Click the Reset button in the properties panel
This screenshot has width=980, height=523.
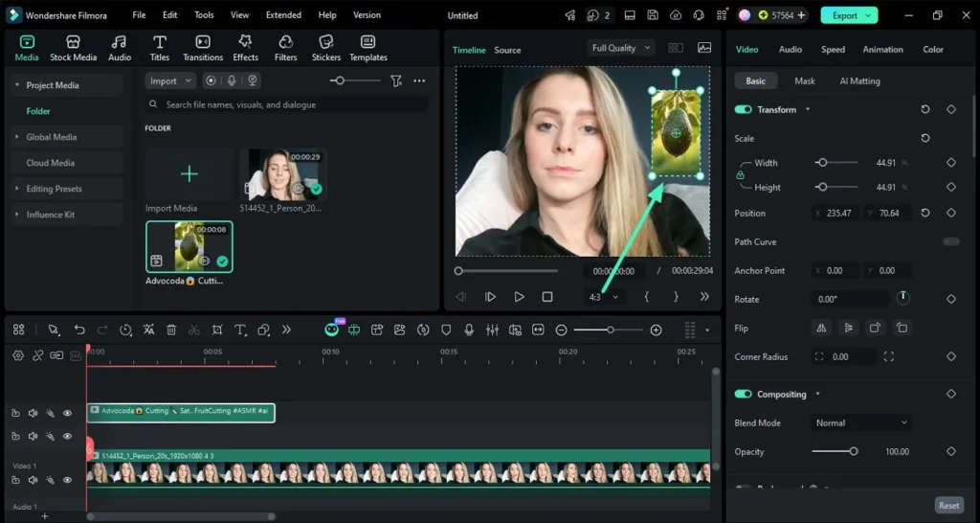point(948,506)
